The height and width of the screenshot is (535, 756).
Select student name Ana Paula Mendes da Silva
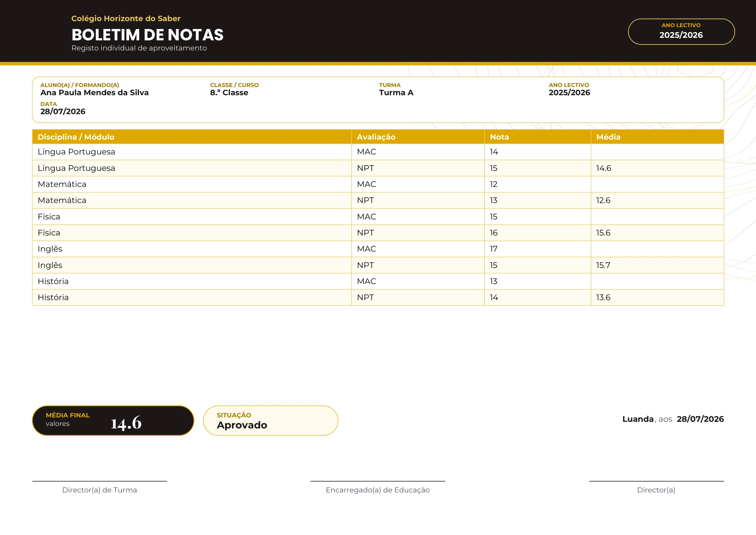point(94,93)
